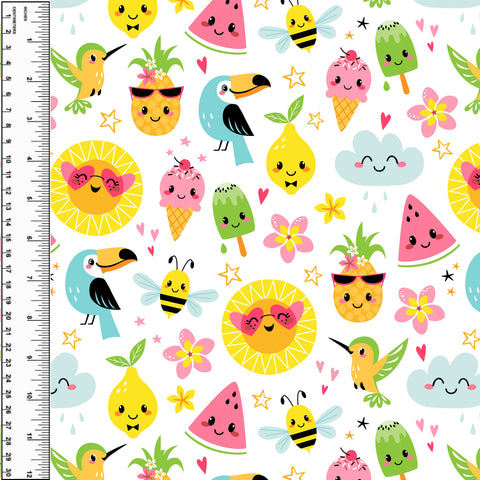The height and width of the screenshot is (480, 480).
Task: Click the 10 inch mark on the ruler
Action: pos(30,396)
